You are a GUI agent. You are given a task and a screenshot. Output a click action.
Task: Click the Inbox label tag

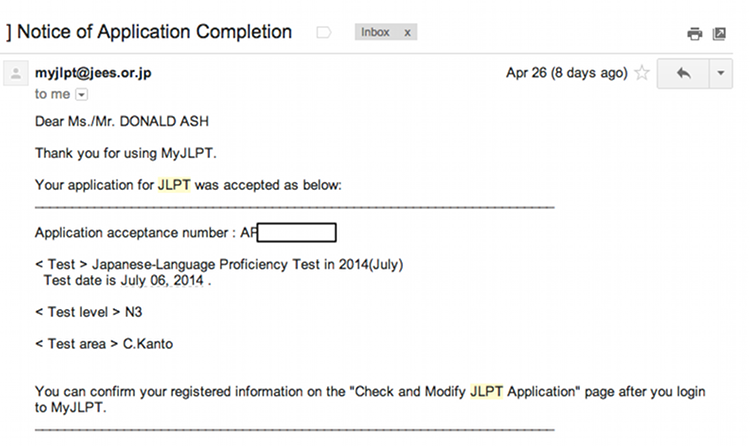click(x=375, y=32)
